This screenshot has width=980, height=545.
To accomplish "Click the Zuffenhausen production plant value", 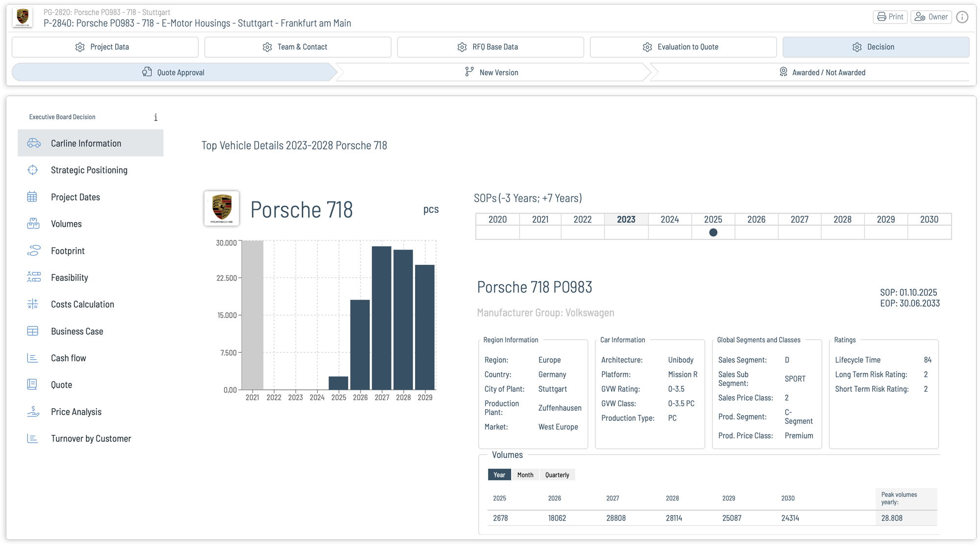I will click(560, 408).
